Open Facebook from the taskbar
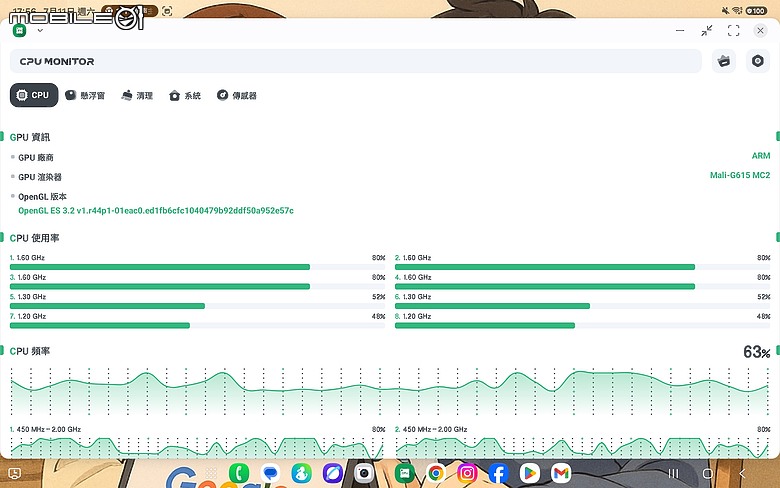Viewport: 780px width, 488px height. [498, 473]
